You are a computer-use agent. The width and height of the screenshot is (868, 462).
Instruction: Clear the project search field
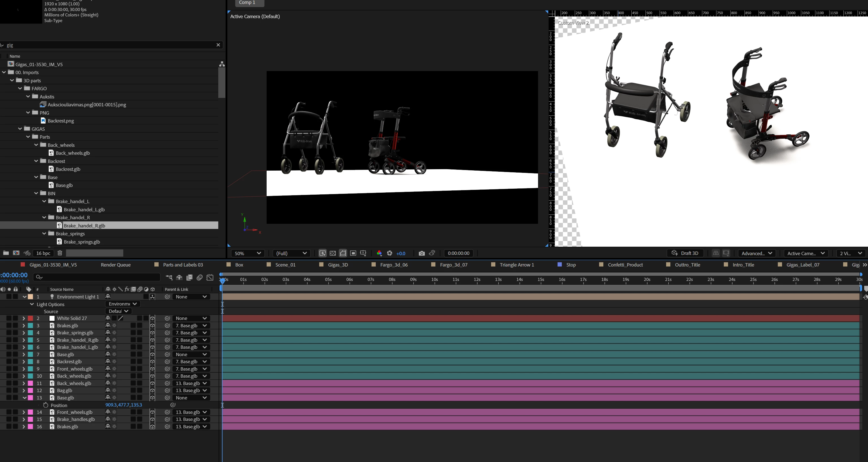coord(218,45)
